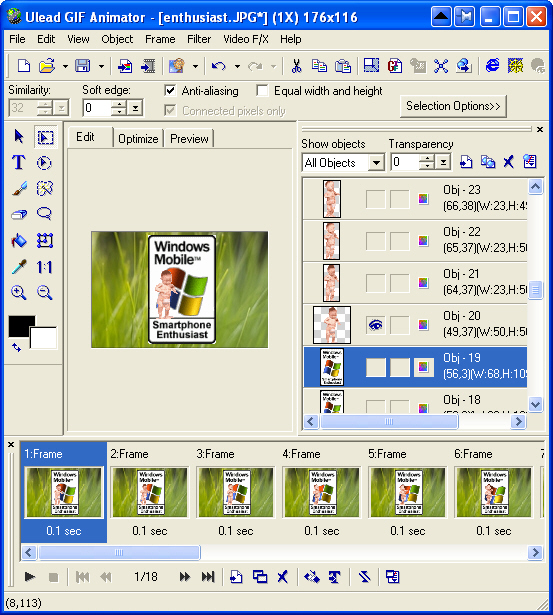Viewport: 553px width, 615px height.
Task: Click the Undo arrow icon
Action: coord(219,66)
